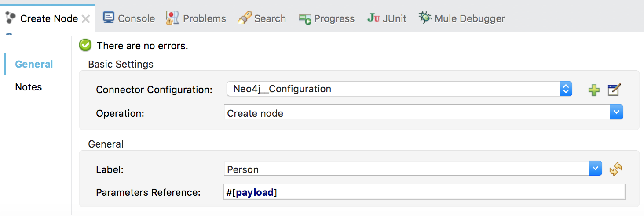Viewport: 644px width, 216px height.
Task: Open the Search tab
Action: 261,18
